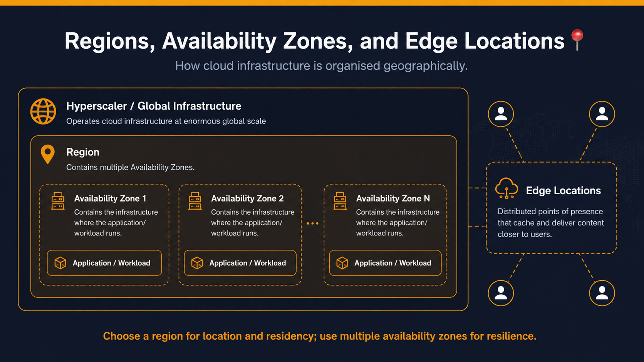
Task: Click the server icon in Availability Zone 1
Action: [x=58, y=201]
